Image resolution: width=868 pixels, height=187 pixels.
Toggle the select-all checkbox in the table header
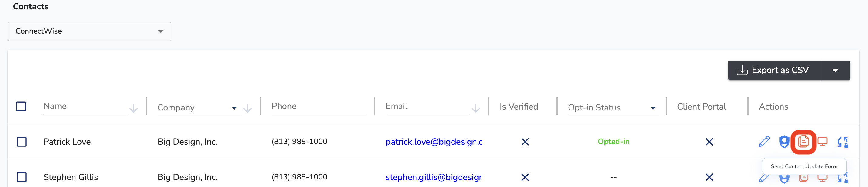[x=21, y=106]
